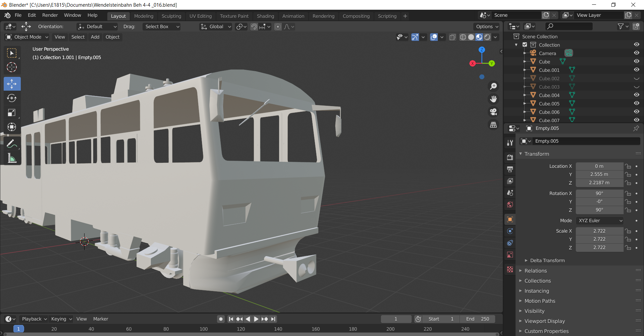Screen dimensions: 644x336
Task: Switch to orthographic/perspective grid view icon
Action: coord(493,125)
